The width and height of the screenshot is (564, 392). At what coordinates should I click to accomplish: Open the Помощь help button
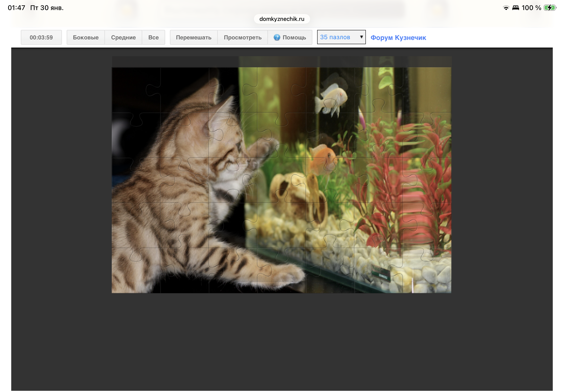[x=294, y=37]
